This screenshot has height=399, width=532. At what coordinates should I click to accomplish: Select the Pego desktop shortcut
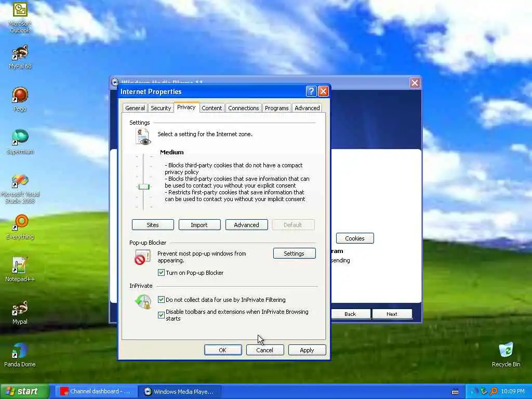pyautogui.click(x=20, y=99)
